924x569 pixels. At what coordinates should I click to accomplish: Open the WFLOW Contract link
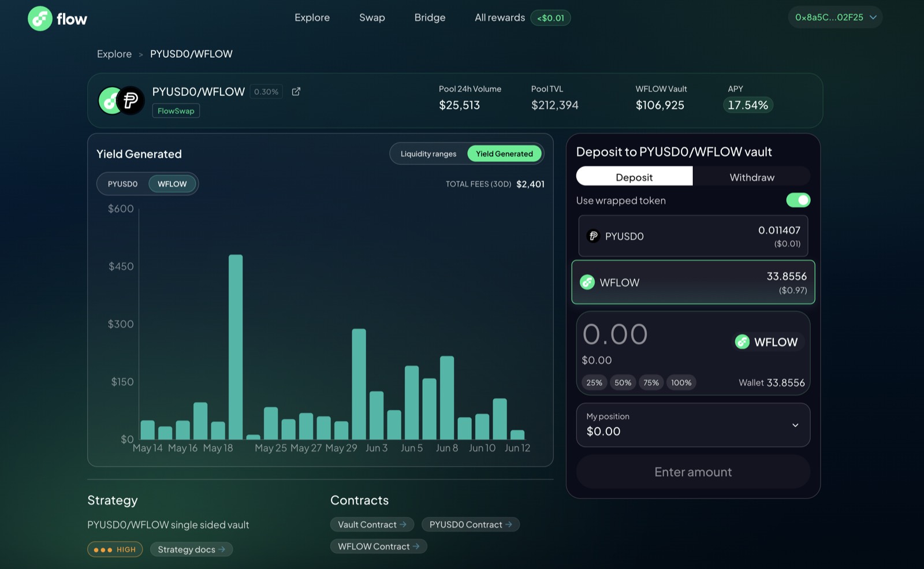378,546
